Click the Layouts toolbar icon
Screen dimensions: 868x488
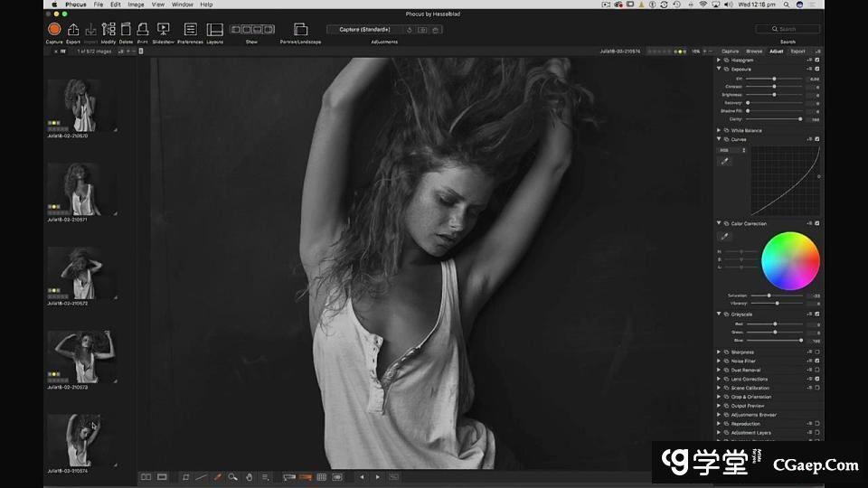(x=214, y=30)
